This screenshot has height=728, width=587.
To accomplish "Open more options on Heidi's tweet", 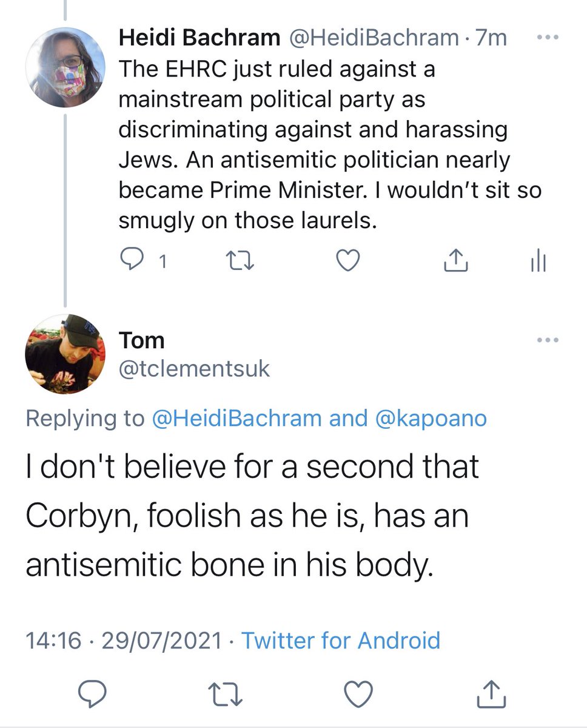I will click(x=548, y=37).
